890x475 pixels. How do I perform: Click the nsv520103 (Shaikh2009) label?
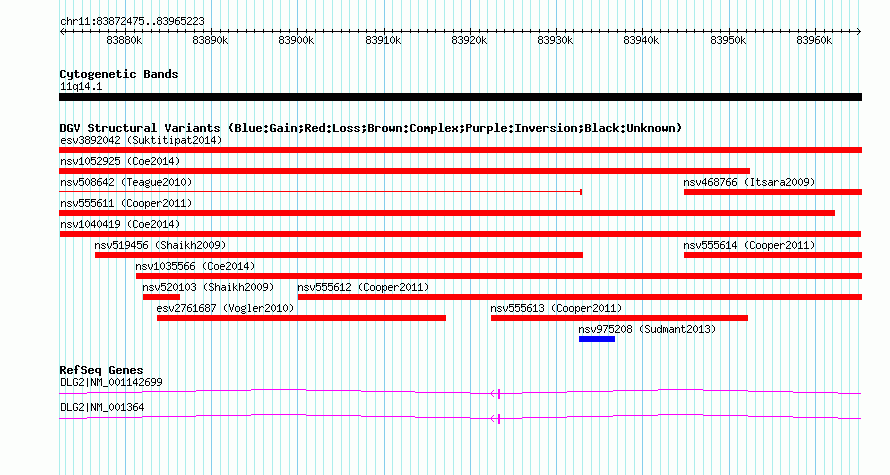[208, 287]
